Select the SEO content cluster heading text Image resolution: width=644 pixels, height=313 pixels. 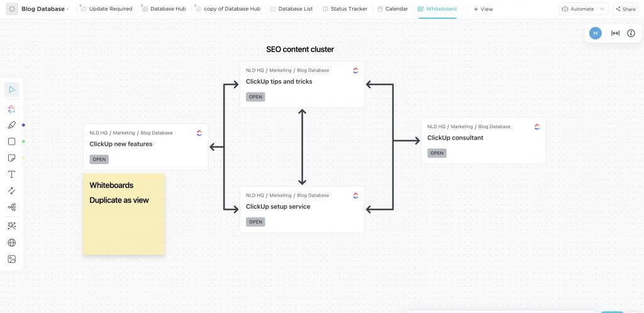(x=300, y=49)
